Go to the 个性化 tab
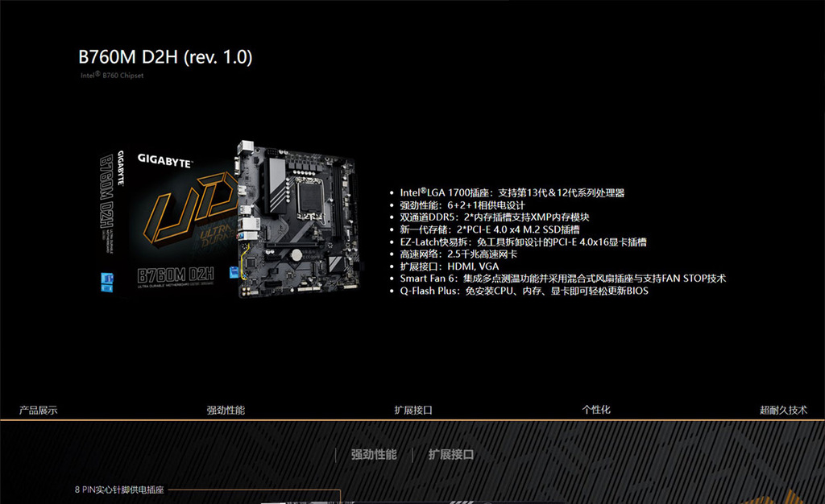Viewport: 825px width, 504px height. coord(596,410)
